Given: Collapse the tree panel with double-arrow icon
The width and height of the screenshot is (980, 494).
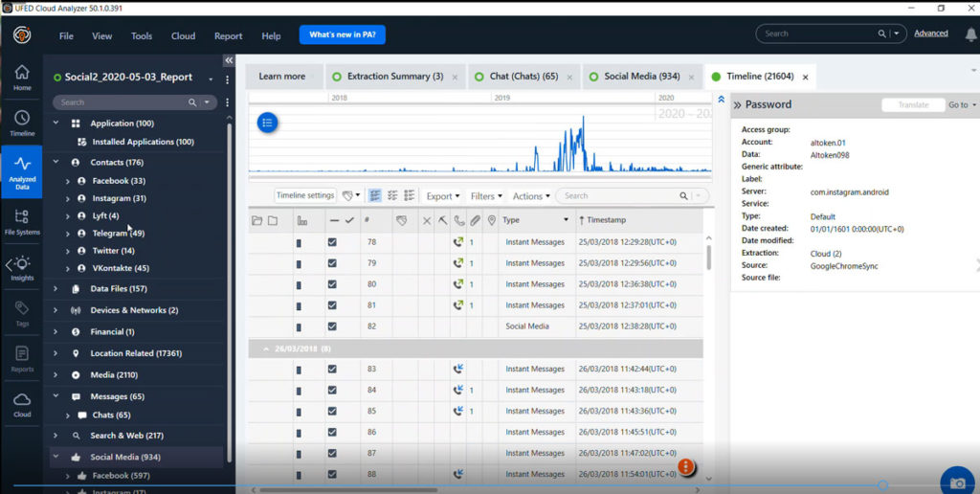Looking at the screenshot, I should 229,60.
